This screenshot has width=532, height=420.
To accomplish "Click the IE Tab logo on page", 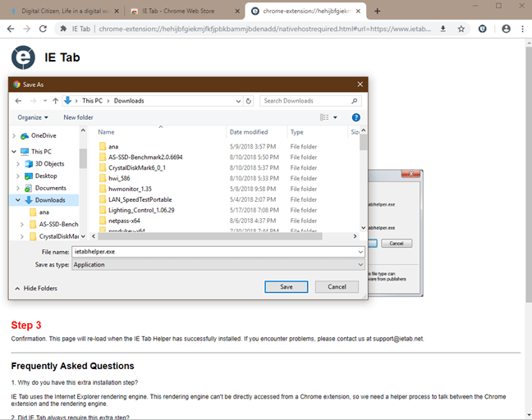I will point(23,57).
